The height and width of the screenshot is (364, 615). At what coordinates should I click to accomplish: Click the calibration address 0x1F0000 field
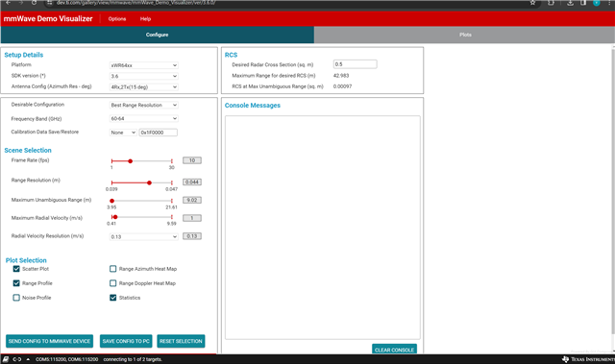tap(158, 133)
